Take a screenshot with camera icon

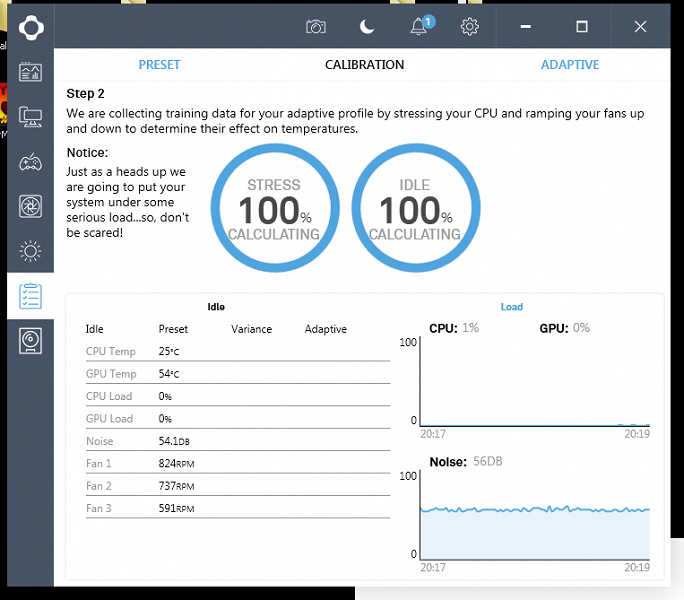(316, 27)
